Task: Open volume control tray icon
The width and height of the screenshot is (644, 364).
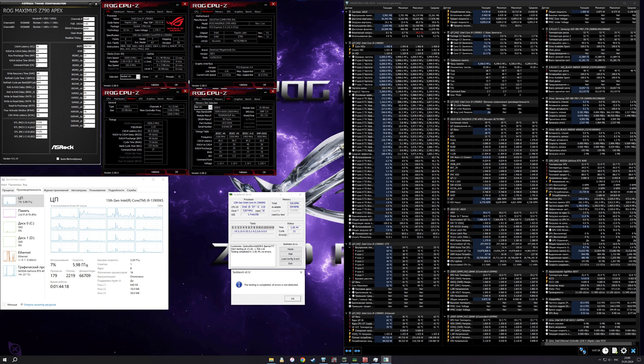Action: coord(610,360)
